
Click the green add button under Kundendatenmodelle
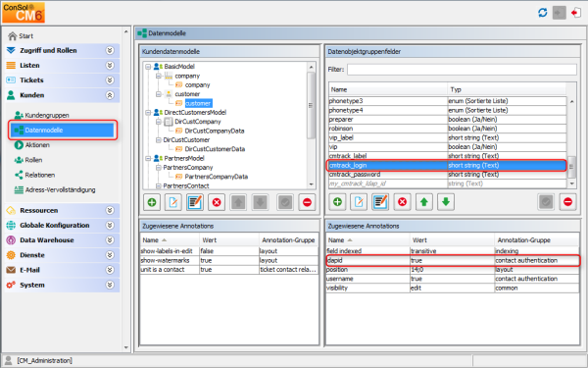pyautogui.click(x=152, y=202)
